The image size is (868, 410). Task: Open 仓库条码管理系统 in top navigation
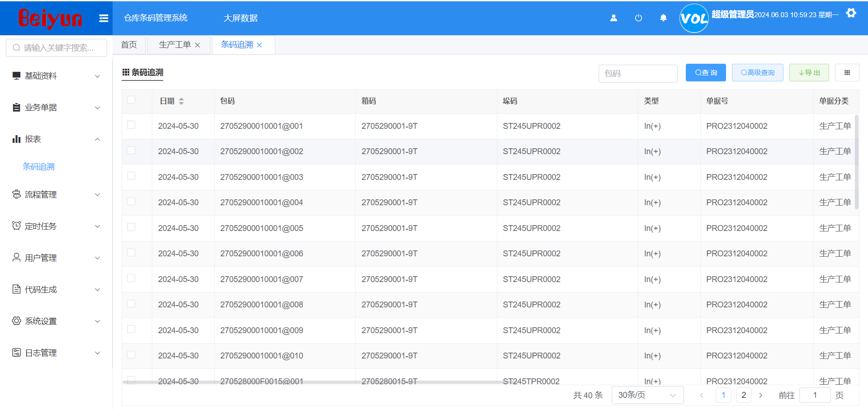click(156, 18)
